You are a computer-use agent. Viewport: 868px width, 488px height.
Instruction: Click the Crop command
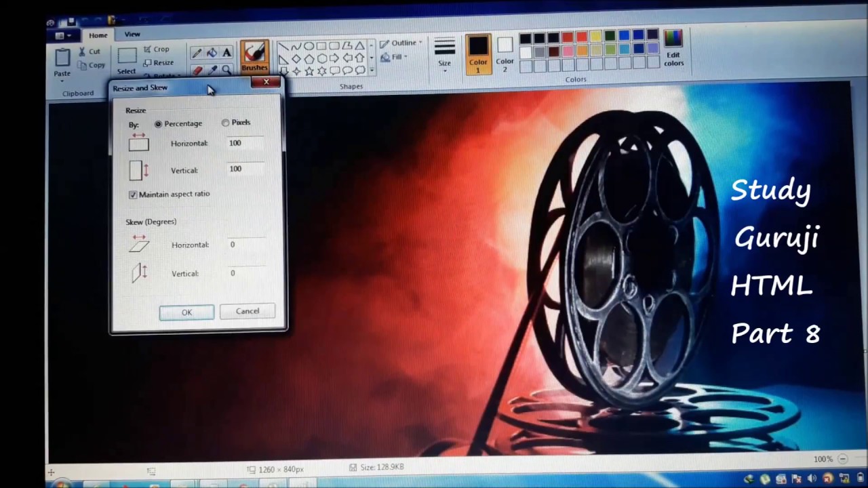tap(156, 49)
